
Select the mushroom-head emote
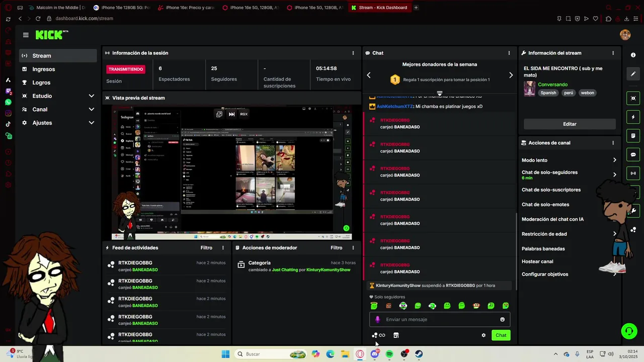[x=476, y=306]
